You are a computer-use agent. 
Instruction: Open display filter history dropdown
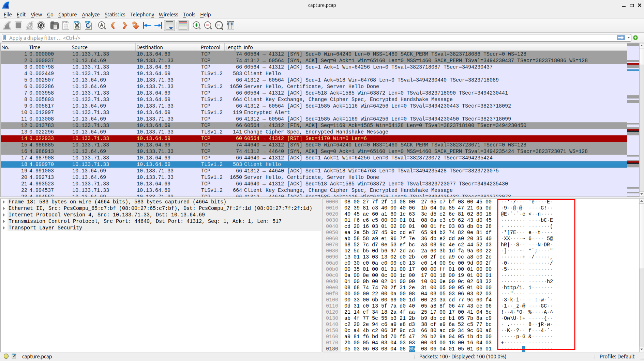[x=629, y=38]
